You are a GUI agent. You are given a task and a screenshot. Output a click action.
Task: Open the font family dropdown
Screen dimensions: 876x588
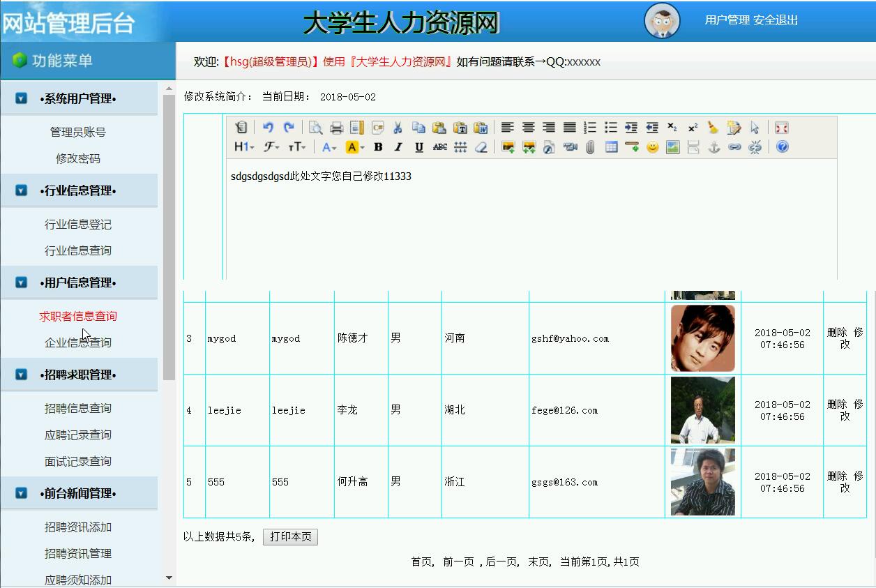[x=271, y=146]
